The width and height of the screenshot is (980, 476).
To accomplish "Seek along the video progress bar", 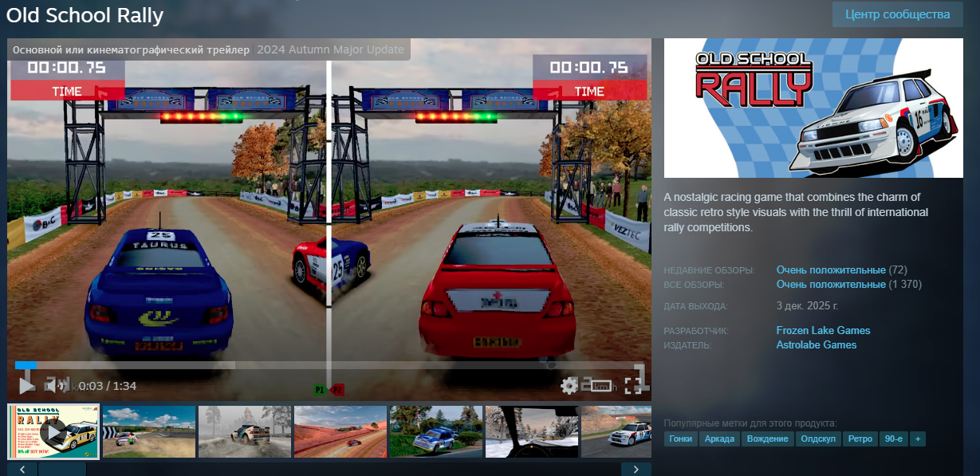I will point(329,365).
